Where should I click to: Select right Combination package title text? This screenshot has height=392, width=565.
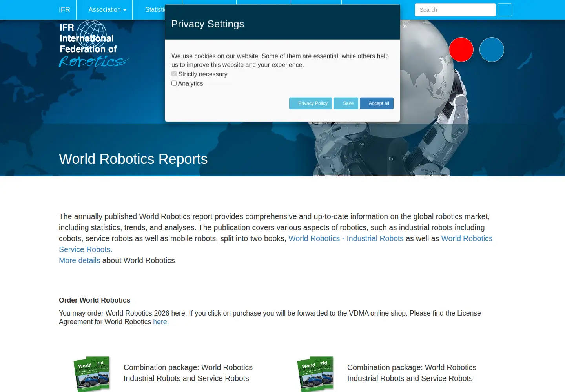click(412, 373)
